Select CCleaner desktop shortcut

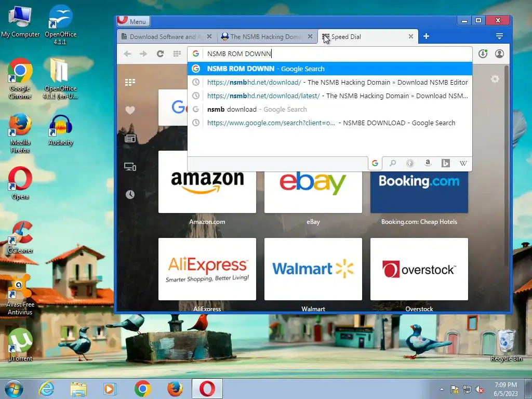[20, 237]
